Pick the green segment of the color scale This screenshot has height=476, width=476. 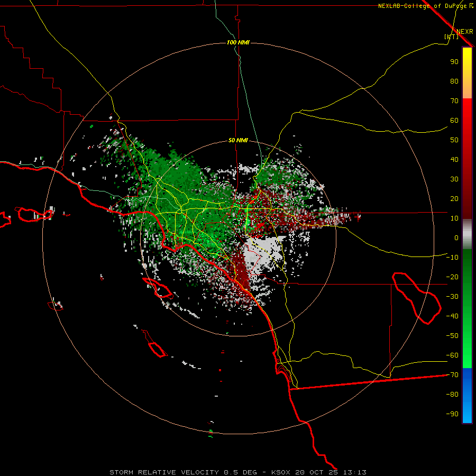(467, 308)
